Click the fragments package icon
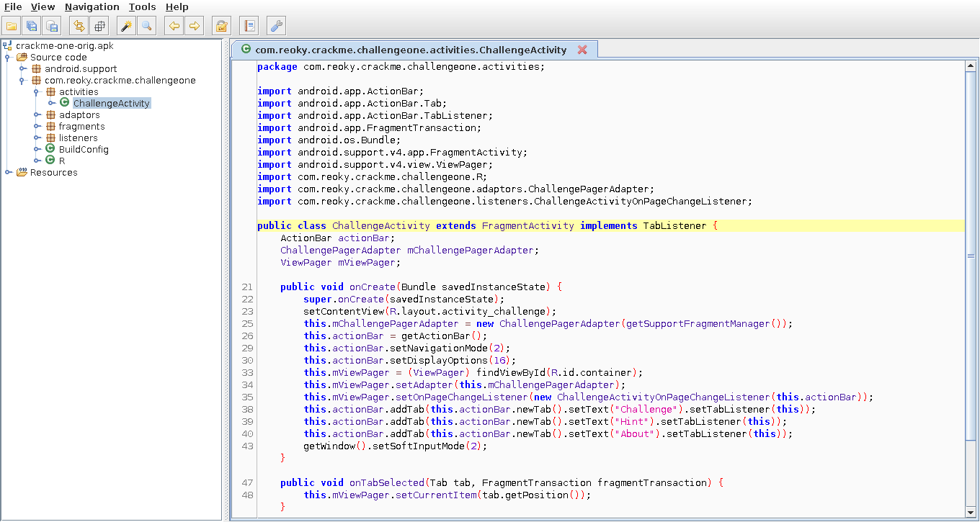Viewport: 980px width, 522px height. (50, 127)
